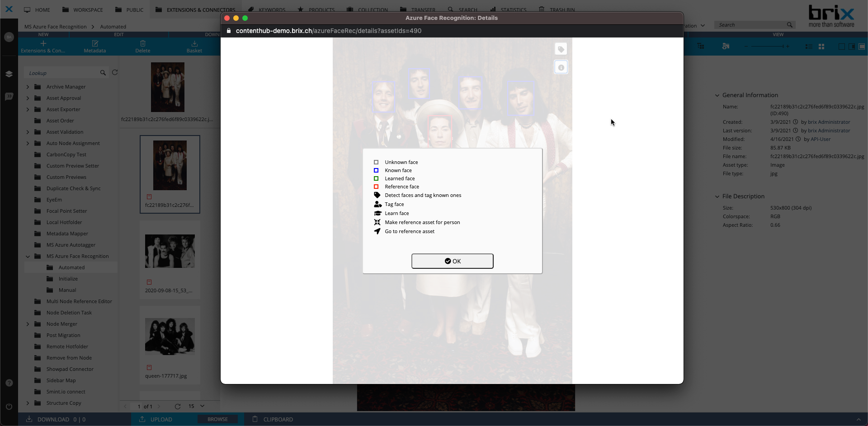The image size is (868, 426).
Task: Expand the Auto Node Assignment folder
Action: [28, 143]
